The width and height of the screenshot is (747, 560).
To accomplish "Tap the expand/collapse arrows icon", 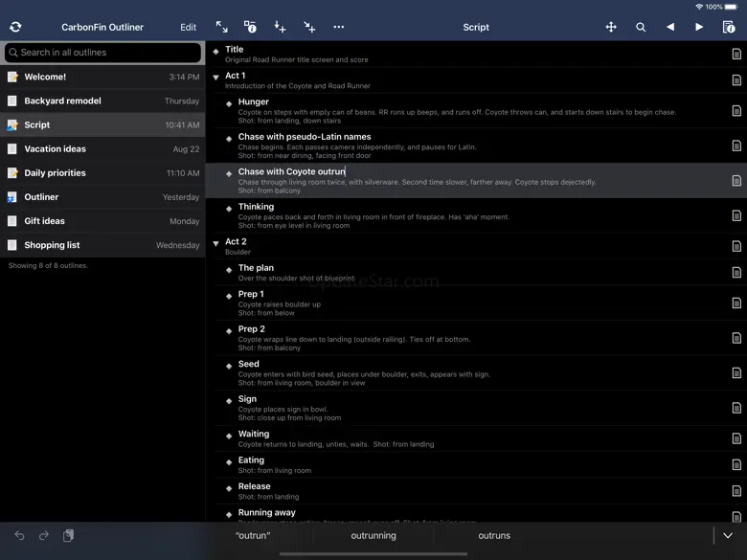I will click(222, 27).
